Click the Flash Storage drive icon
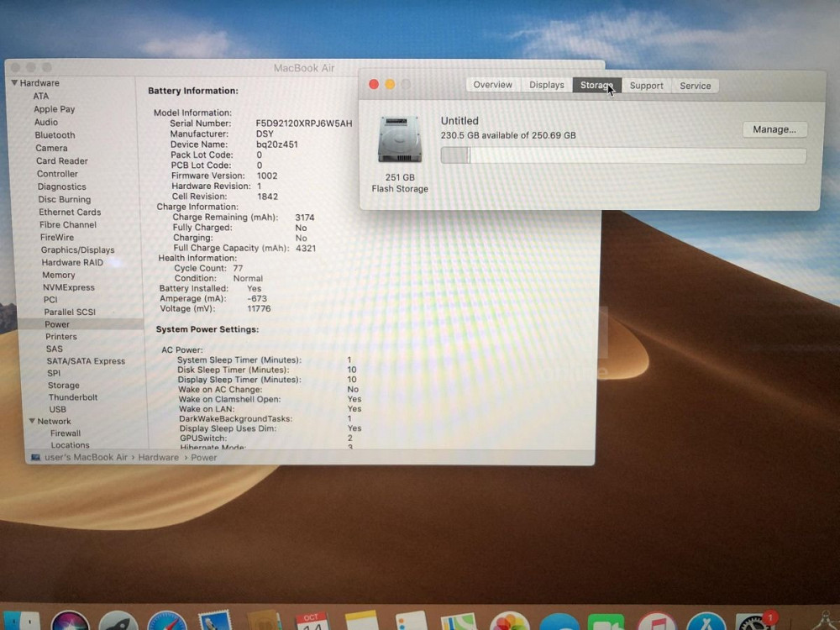 point(400,140)
